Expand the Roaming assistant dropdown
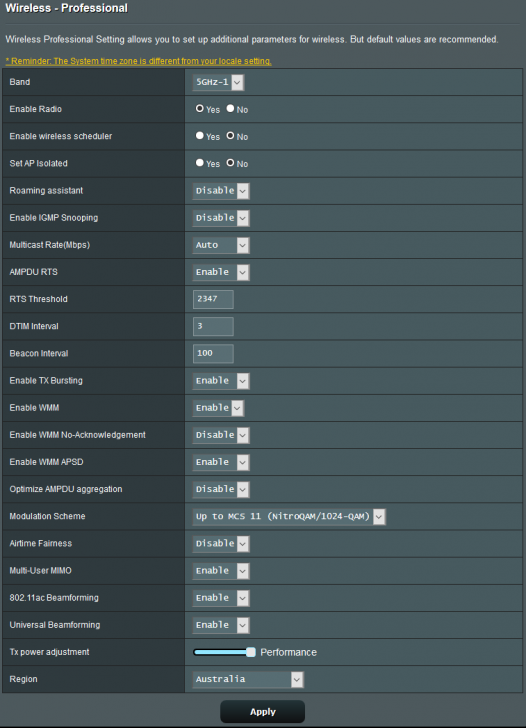The width and height of the screenshot is (526, 728). [221, 191]
